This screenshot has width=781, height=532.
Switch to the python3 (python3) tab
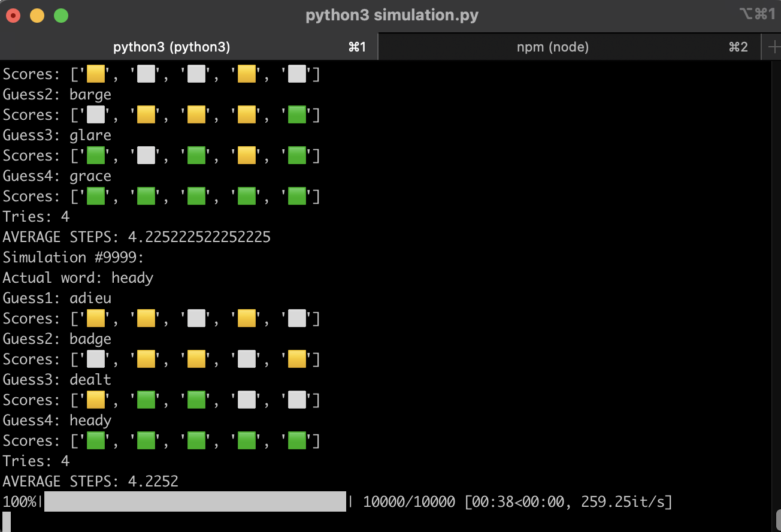(171, 47)
